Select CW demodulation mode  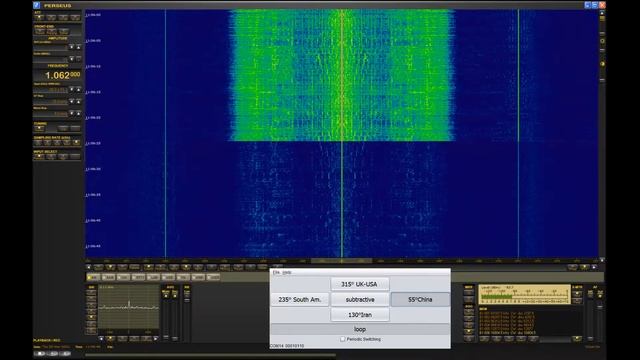point(123,277)
